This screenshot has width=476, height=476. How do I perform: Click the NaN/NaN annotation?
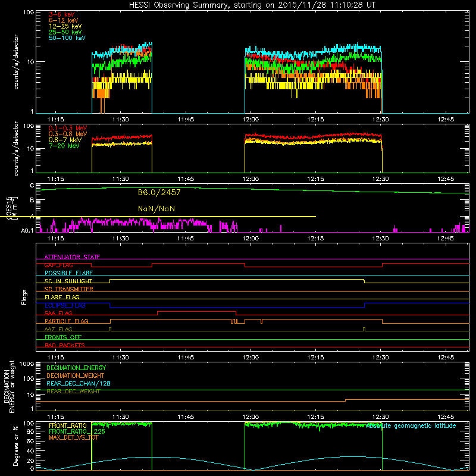[x=156, y=209]
